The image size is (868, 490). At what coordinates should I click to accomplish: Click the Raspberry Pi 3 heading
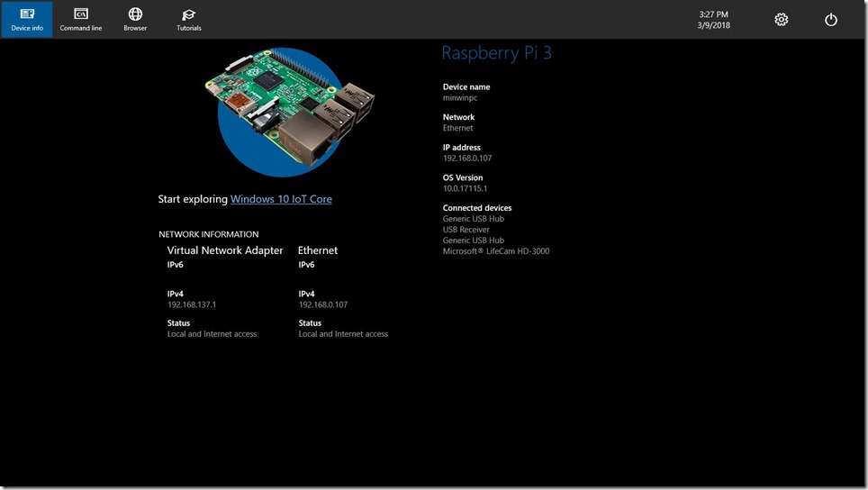click(496, 52)
